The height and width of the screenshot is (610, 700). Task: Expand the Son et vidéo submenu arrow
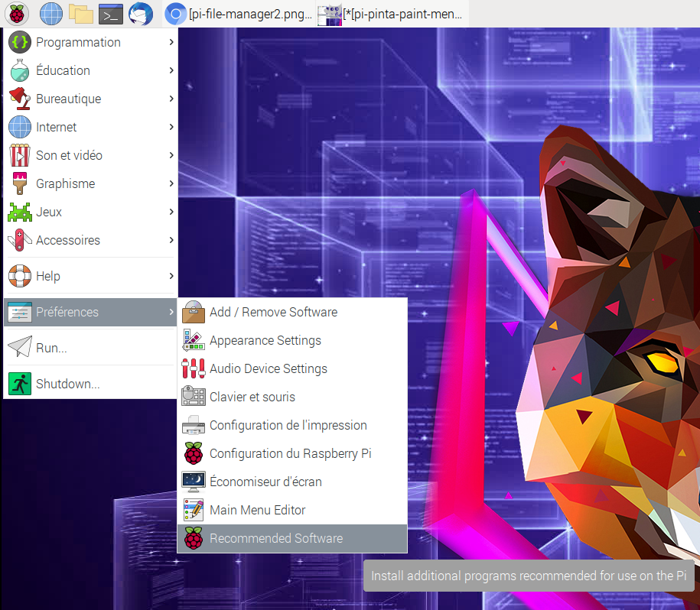point(171,155)
